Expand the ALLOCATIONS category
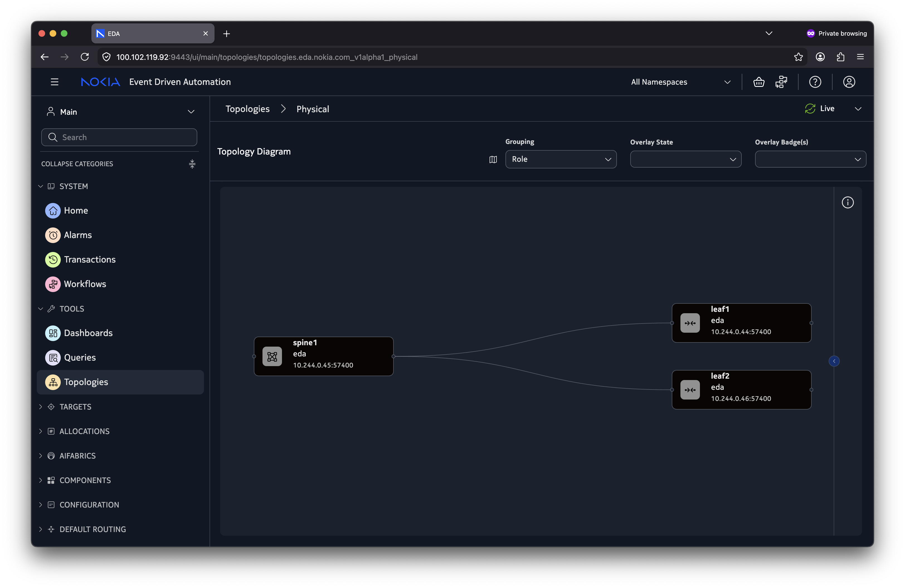Image resolution: width=905 pixels, height=588 pixels. (40, 432)
